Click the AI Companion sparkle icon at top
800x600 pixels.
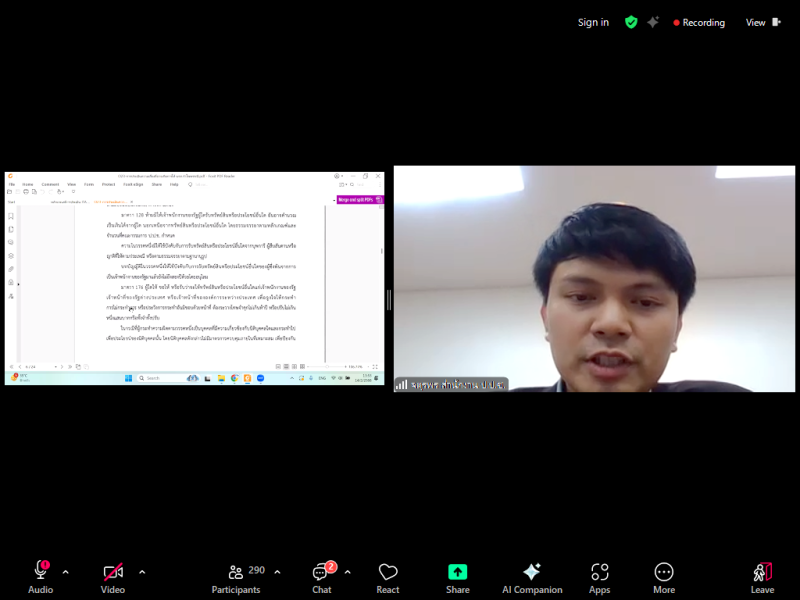coord(653,22)
